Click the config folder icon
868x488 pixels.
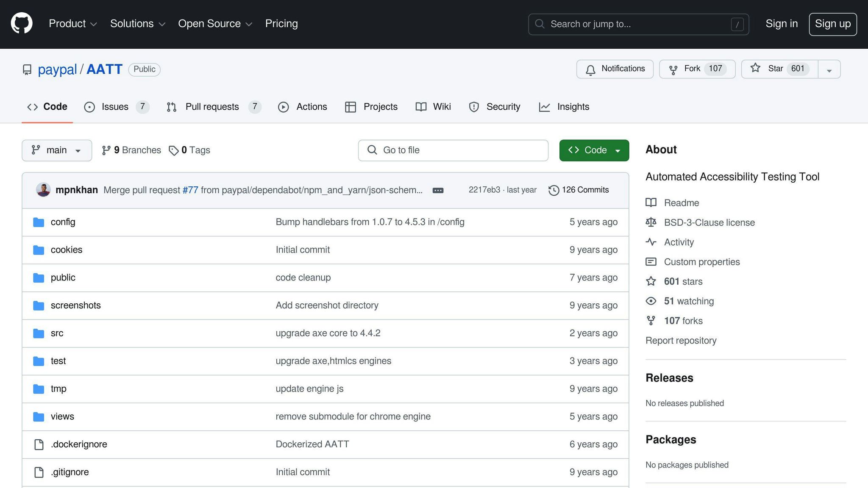click(x=39, y=222)
